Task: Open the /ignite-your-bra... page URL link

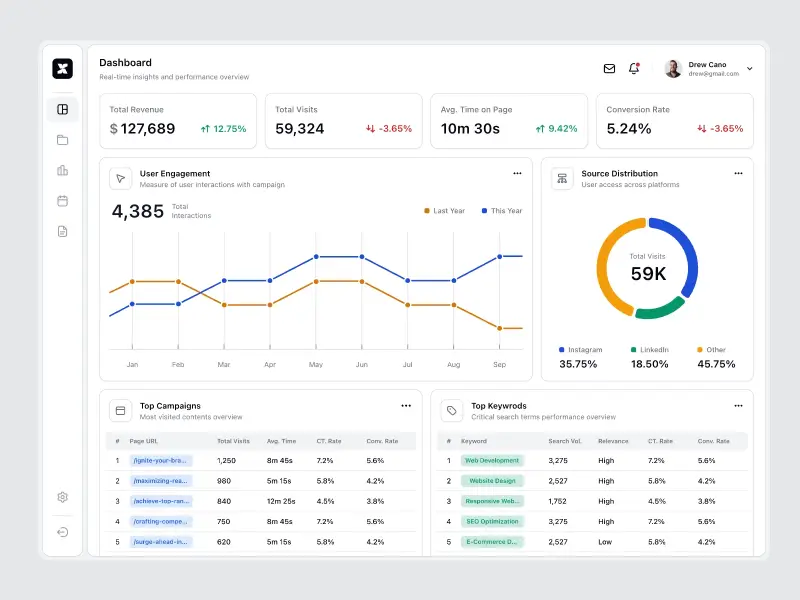Action: pos(160,461)
